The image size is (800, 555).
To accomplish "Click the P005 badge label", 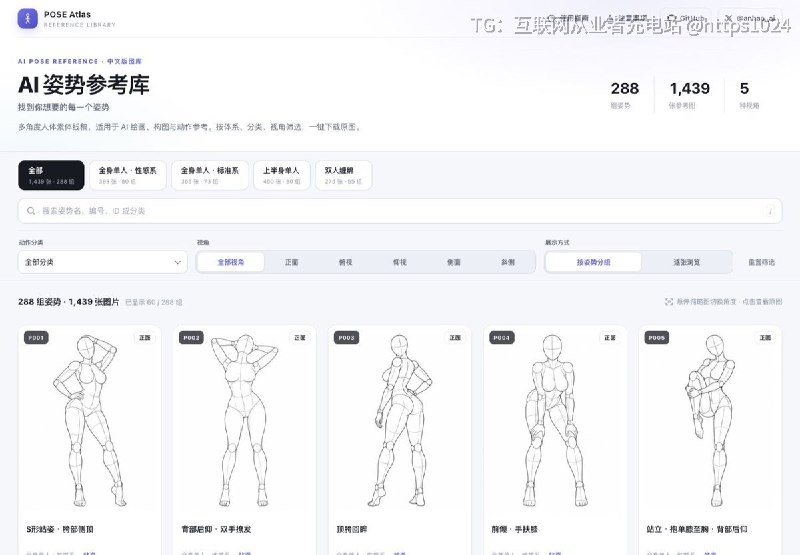I will point(657,338).
